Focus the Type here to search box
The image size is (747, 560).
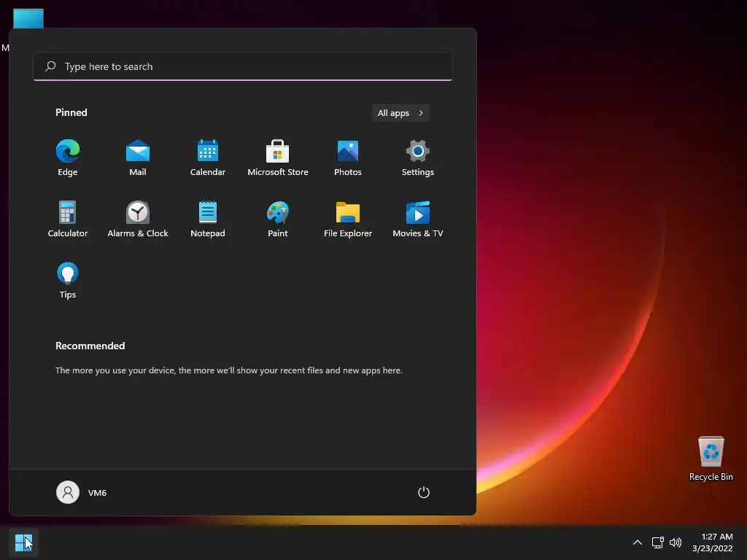tap(243, 66)
